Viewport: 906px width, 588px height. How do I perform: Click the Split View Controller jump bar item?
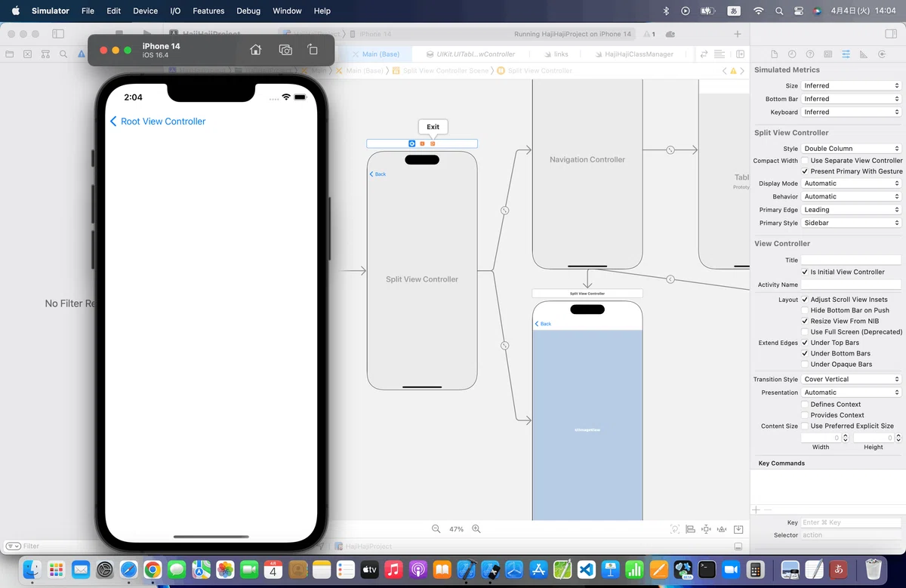click(x=535, y=70)
